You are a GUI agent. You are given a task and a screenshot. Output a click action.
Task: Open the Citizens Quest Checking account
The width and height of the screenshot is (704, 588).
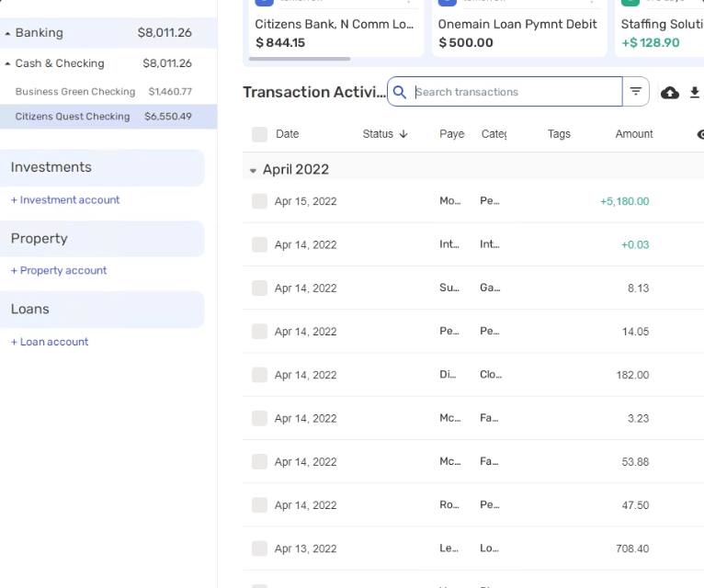tap(108, 117)
